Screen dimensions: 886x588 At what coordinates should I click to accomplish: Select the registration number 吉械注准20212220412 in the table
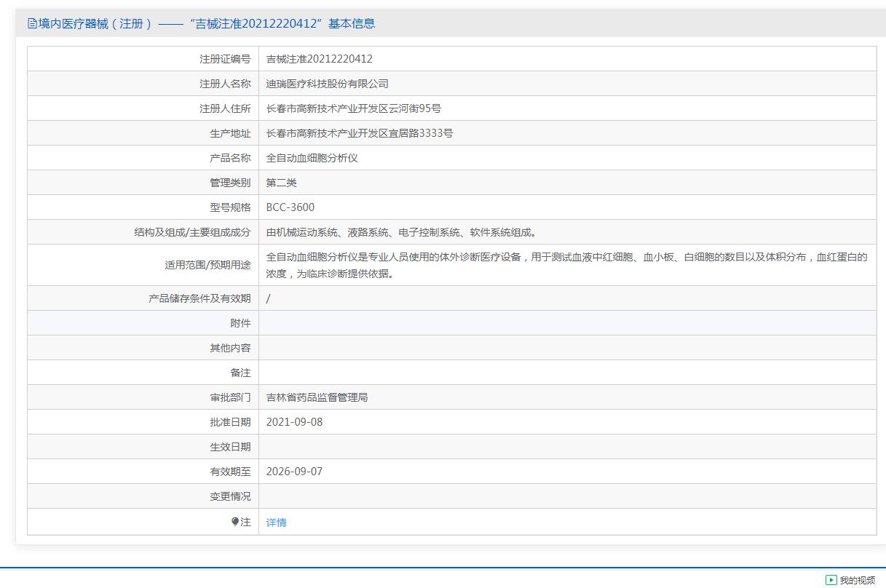tap(320, 59)
